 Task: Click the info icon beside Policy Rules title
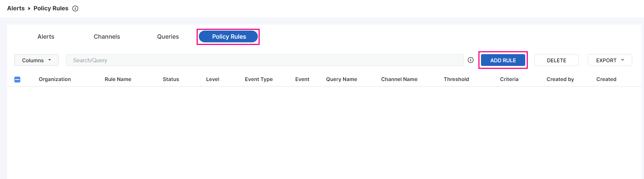coord(75,8)
